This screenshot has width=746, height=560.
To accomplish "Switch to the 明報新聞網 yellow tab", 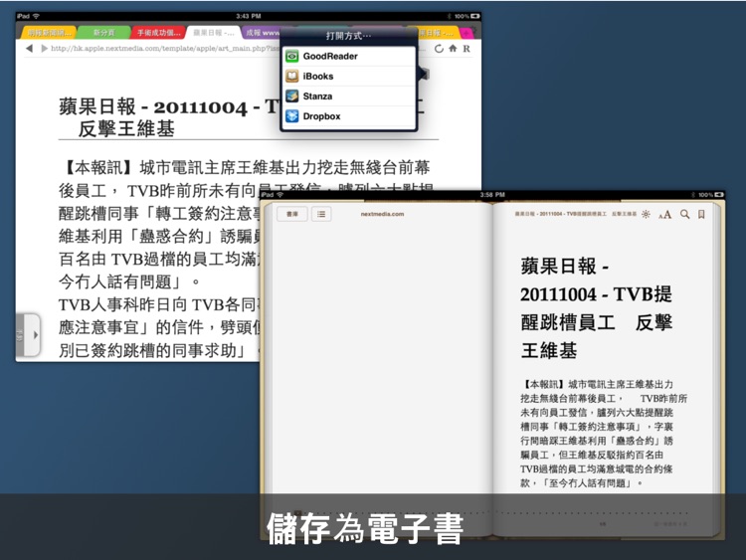I will tap(49, 33).
